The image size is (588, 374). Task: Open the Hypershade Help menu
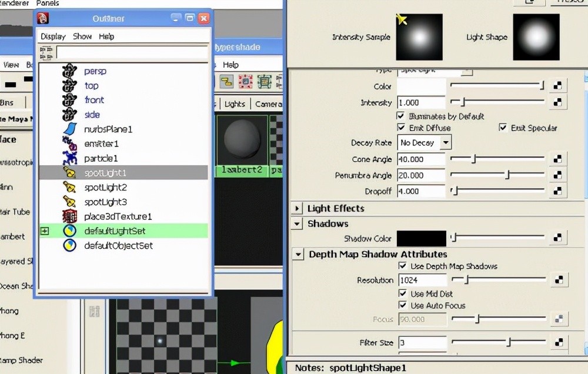(x=230, y=65)
